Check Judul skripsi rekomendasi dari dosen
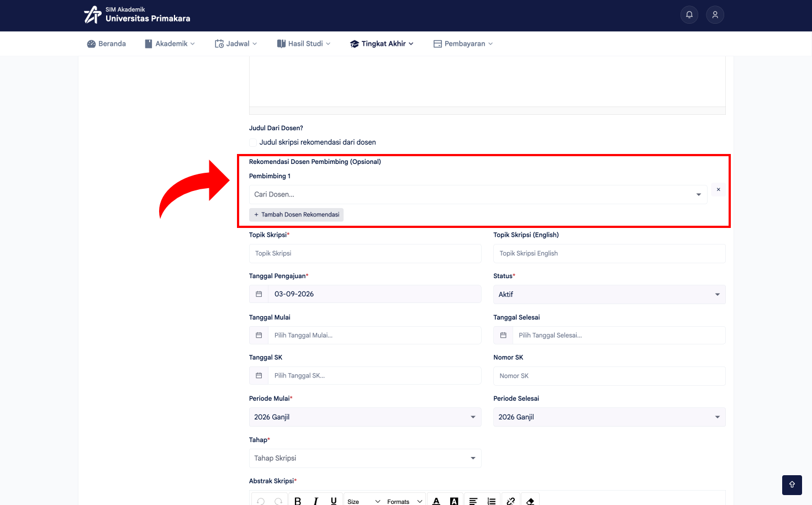Viewport: 812px width, 505px height. click(x=253, y=142)
